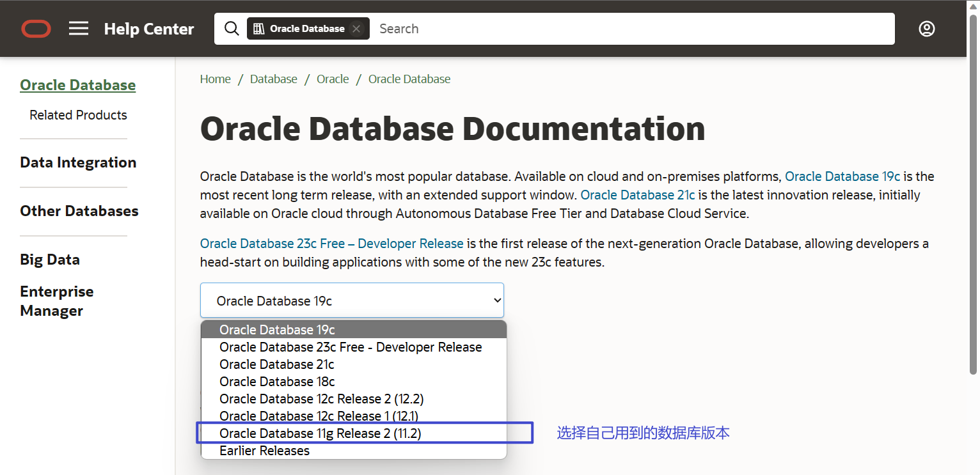Open Enterprise Manager sidebar section

(x=57, y=301)
